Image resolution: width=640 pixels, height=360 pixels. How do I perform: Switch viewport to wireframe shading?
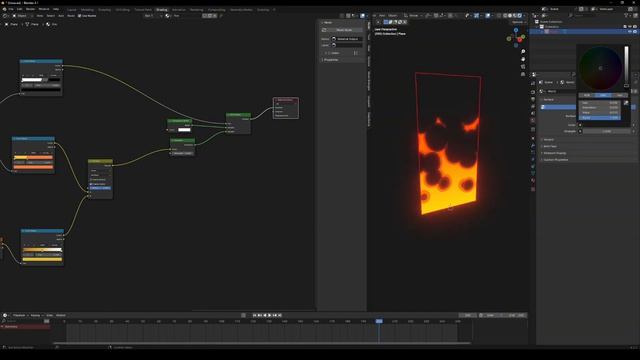click(x=505, y=16)
